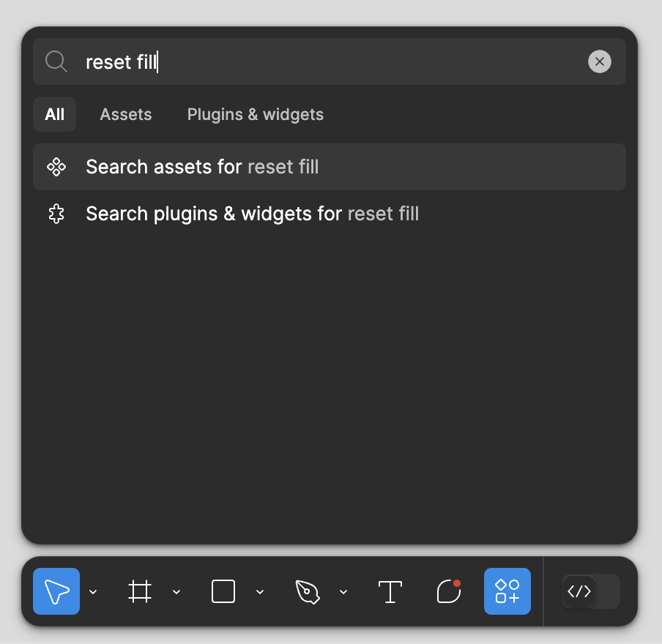Focus the search input with 'reset fill'
The width and height of the screenshot is (662, 644).
[330, 61]
